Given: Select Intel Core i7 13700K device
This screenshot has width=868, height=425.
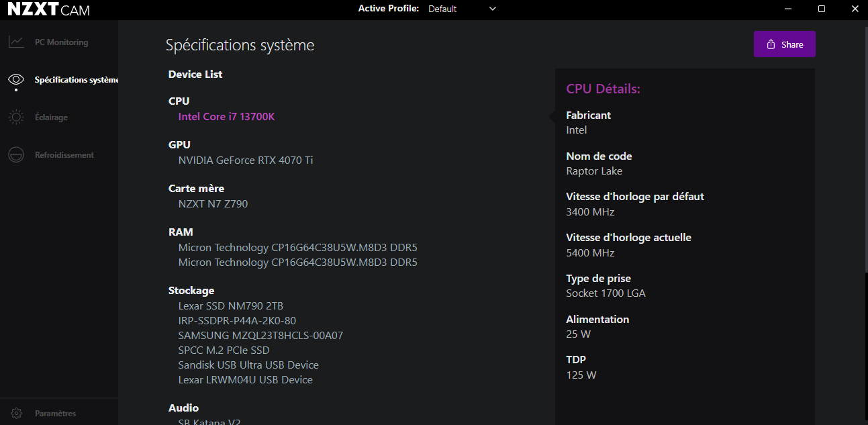Looking at the screenshot, I should [x=226, y=117].
